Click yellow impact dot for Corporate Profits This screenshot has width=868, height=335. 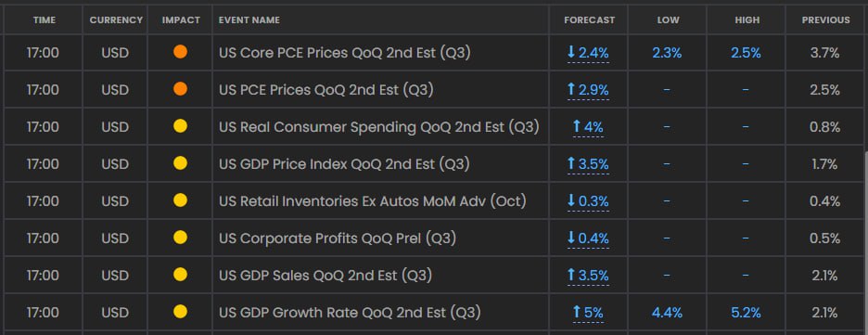click(180, 238)
